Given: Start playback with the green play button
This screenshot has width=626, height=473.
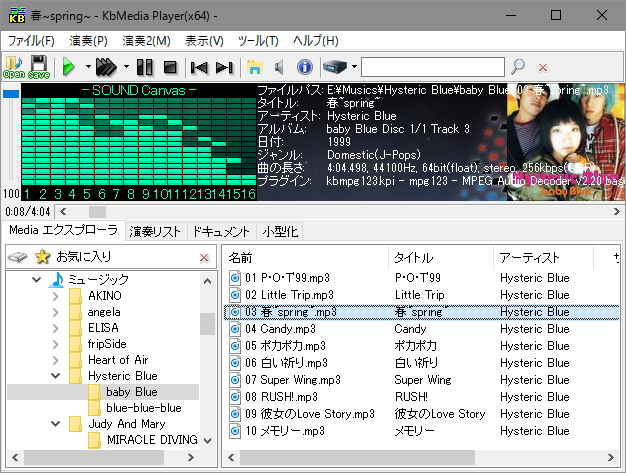Looking at the screenshot, I should point(69,67).
